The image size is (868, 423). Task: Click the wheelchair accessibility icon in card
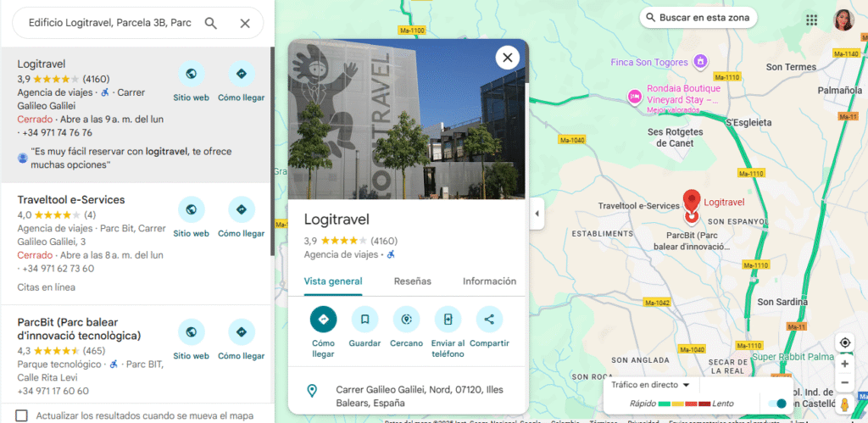click(391, 254)
